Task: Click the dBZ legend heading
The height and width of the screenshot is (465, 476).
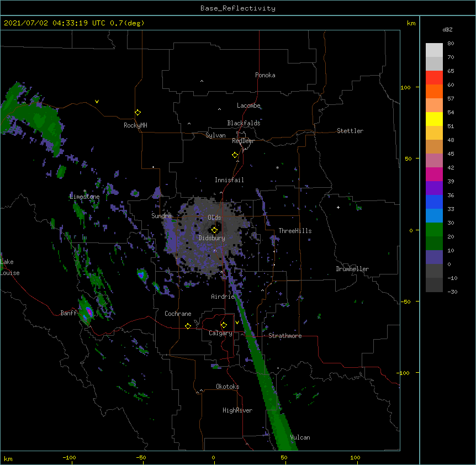Action: 447,29
